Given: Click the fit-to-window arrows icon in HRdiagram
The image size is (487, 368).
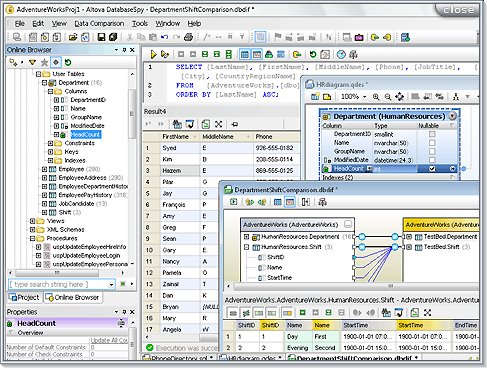Looking at the screenshot, I should pos(399,97).
